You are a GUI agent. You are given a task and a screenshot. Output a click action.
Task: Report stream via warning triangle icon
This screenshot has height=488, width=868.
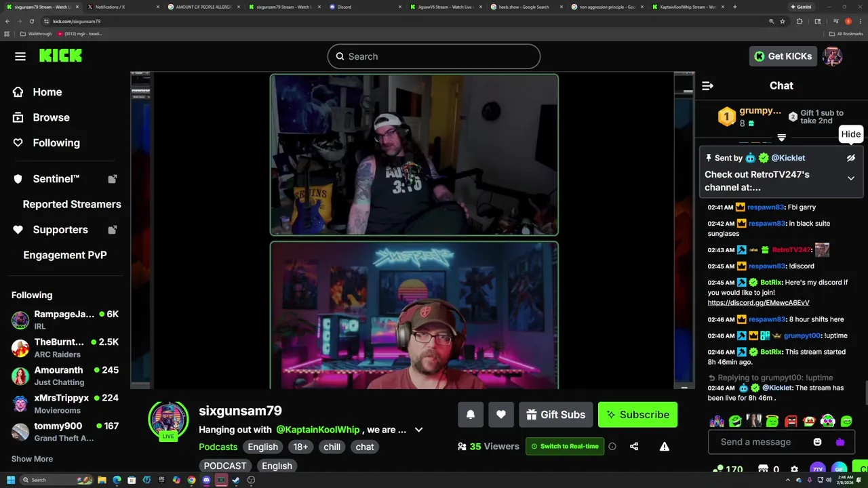coord(665,446)
